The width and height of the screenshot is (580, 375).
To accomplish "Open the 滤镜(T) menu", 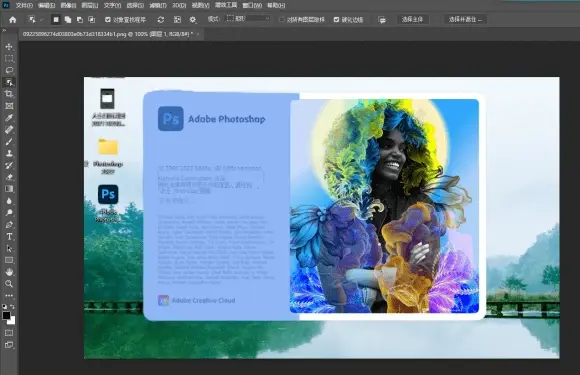I will [x=158, y=5].
